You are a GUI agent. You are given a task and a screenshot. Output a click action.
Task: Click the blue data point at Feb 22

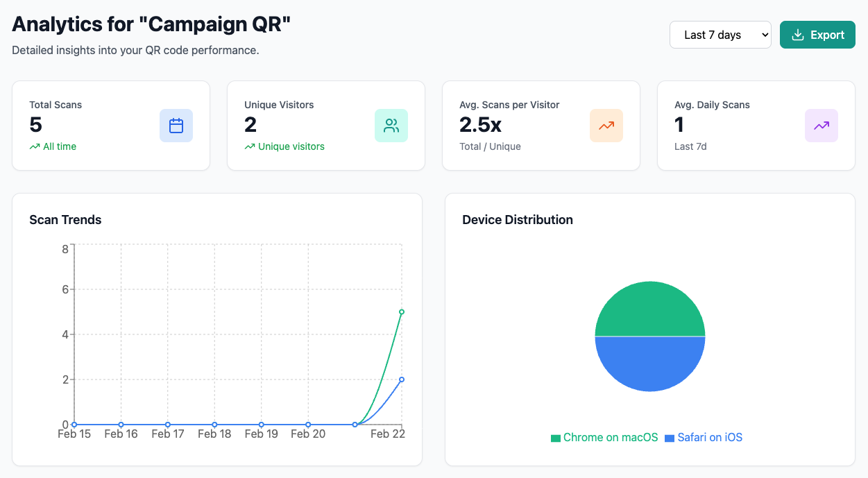[401, 379]
